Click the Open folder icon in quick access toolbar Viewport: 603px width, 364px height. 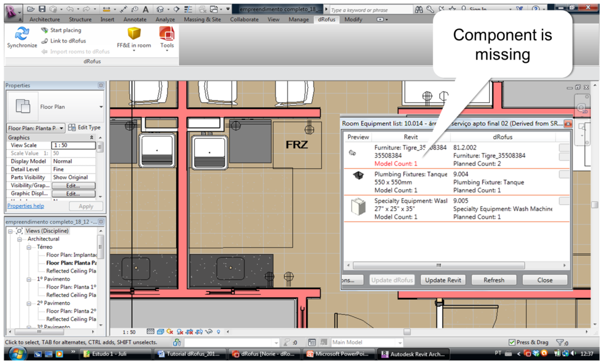[x=31, y=9]
